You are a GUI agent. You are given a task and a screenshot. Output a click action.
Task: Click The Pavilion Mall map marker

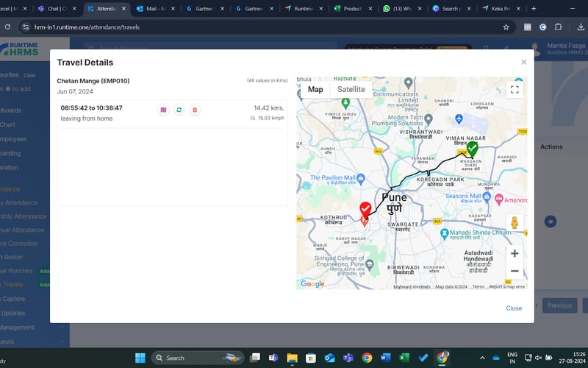pos(361,178)
